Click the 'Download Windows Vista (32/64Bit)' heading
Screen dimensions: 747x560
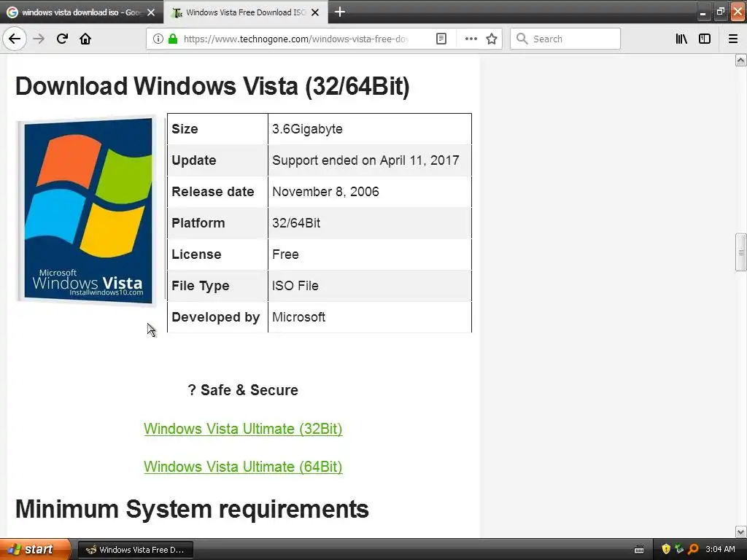(212, 86)
